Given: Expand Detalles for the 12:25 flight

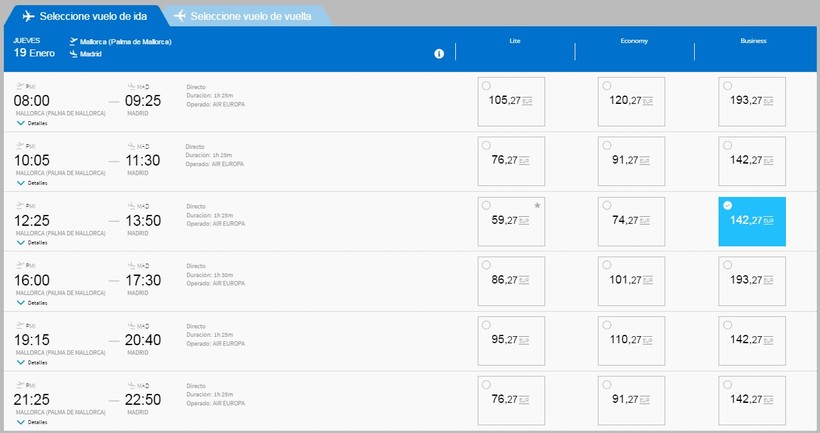Looking at the screenshot, I should (x=32, y=243).
